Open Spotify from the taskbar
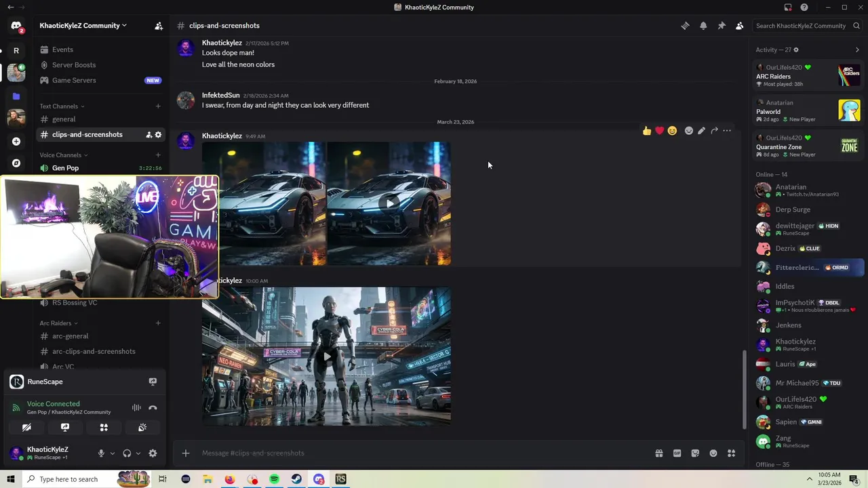The height and width of the screenshot is (488, 868). pos(274,479)
